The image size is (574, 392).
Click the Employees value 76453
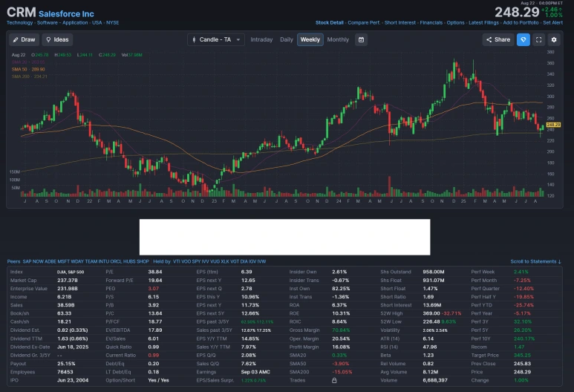pos(65,372)
